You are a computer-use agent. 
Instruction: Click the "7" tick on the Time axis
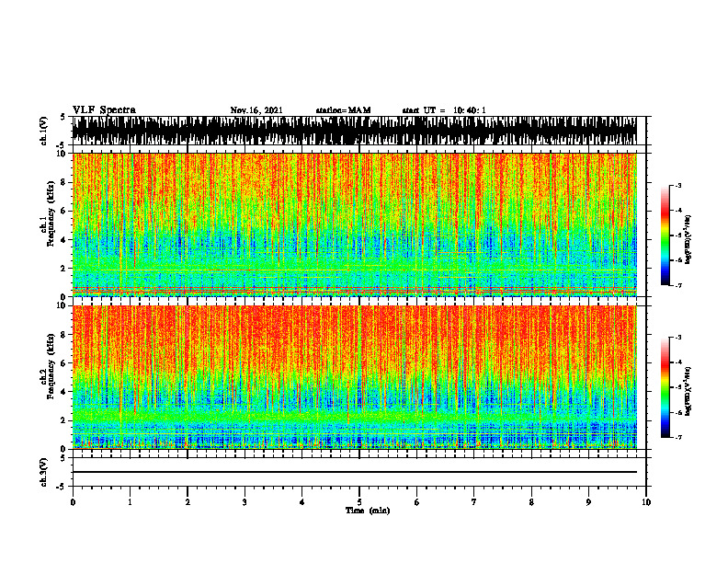(474, 502)
